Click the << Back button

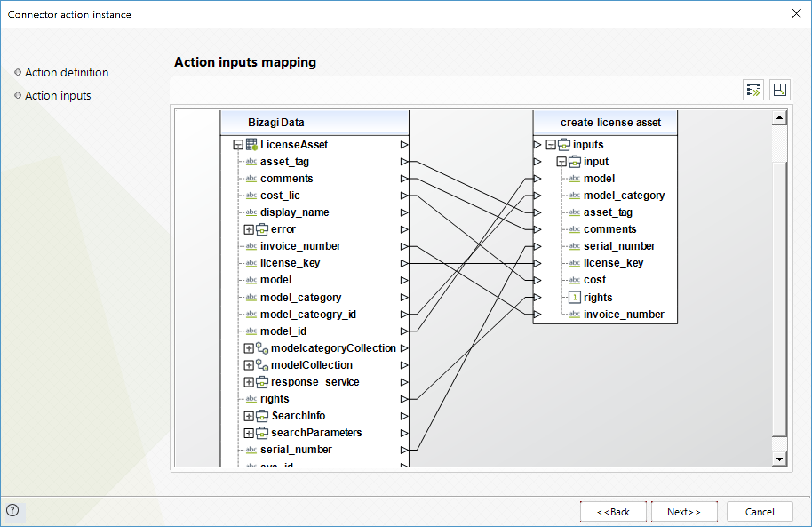[x=613, y=512]
